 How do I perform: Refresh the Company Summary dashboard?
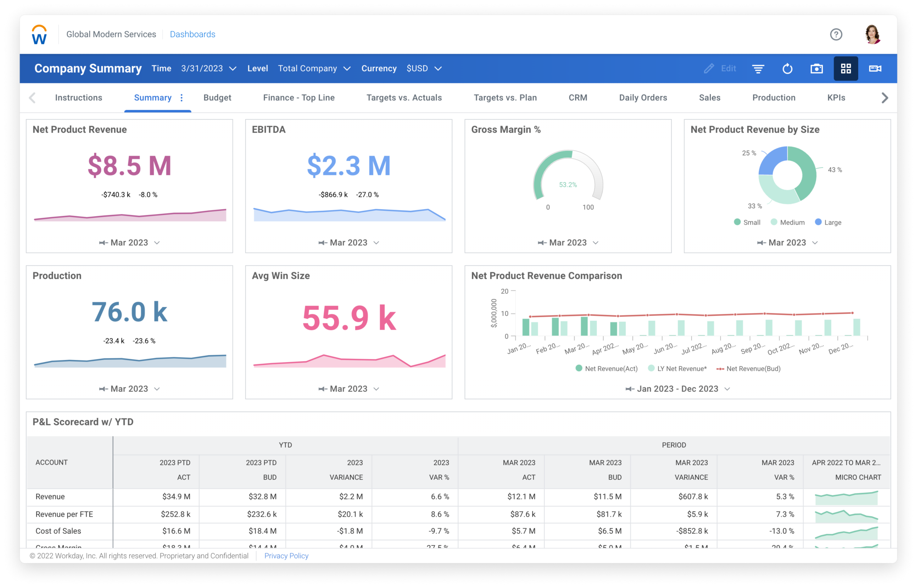pyautogui.click(x=787, y=68)
